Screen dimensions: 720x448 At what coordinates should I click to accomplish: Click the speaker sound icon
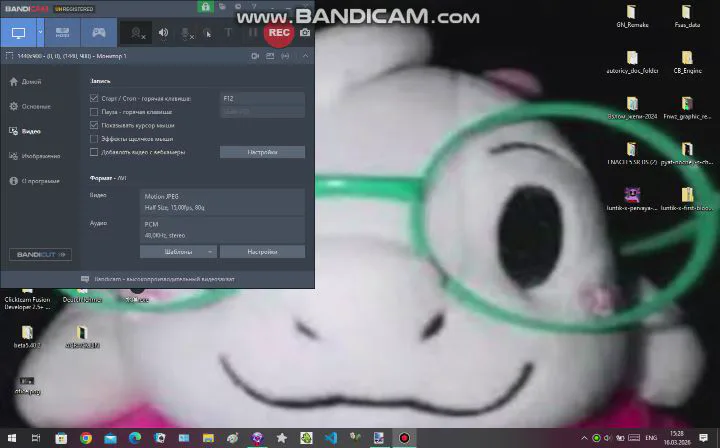tap(163, 33)
